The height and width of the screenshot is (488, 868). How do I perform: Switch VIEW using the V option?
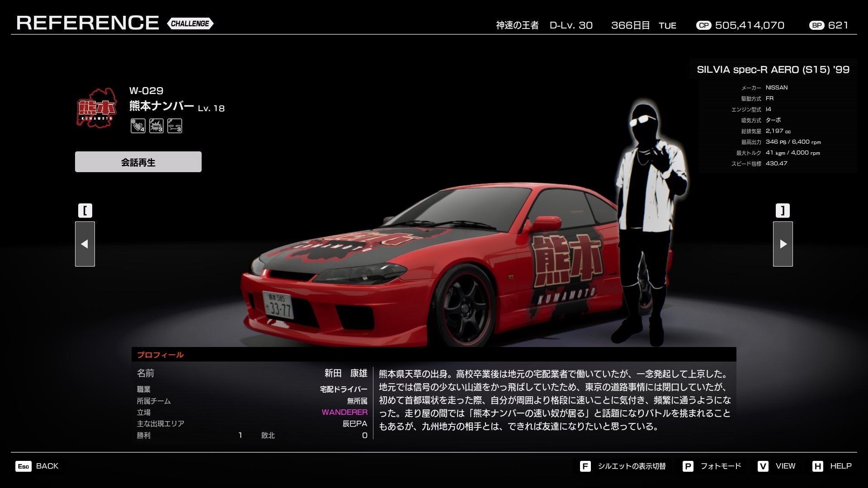776,466
